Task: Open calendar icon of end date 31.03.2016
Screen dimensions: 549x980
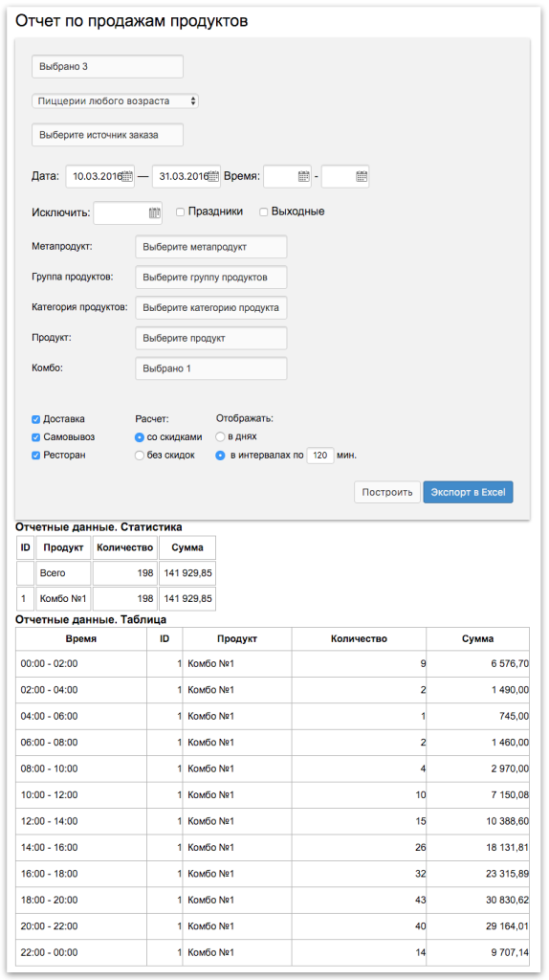Action: click(214, 176)
